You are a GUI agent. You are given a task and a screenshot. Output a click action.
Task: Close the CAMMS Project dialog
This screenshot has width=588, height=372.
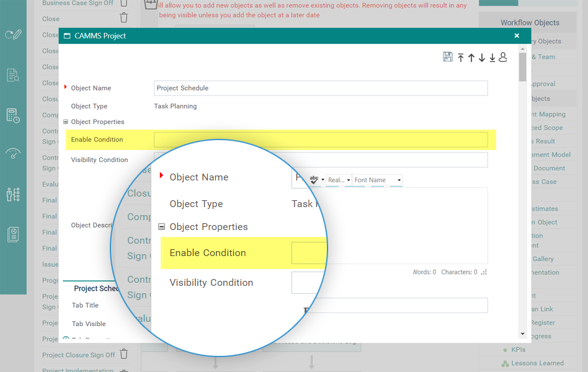click(517, 35)
